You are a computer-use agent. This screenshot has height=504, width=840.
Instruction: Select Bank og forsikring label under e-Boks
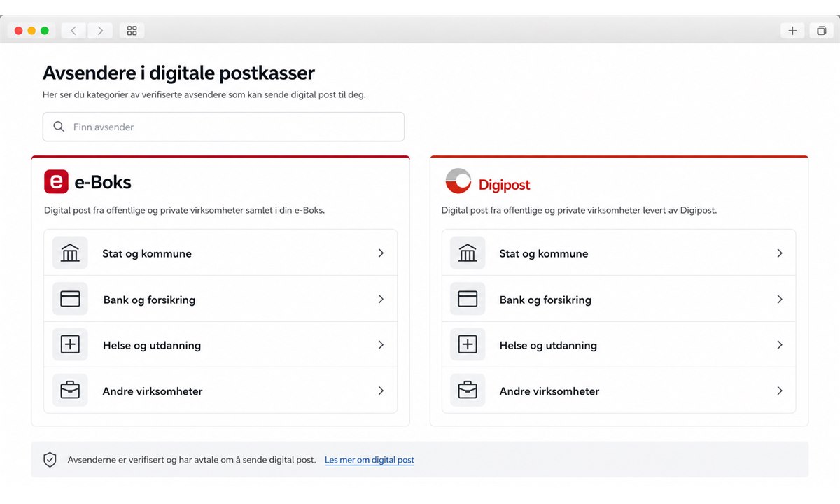(149, 300)
